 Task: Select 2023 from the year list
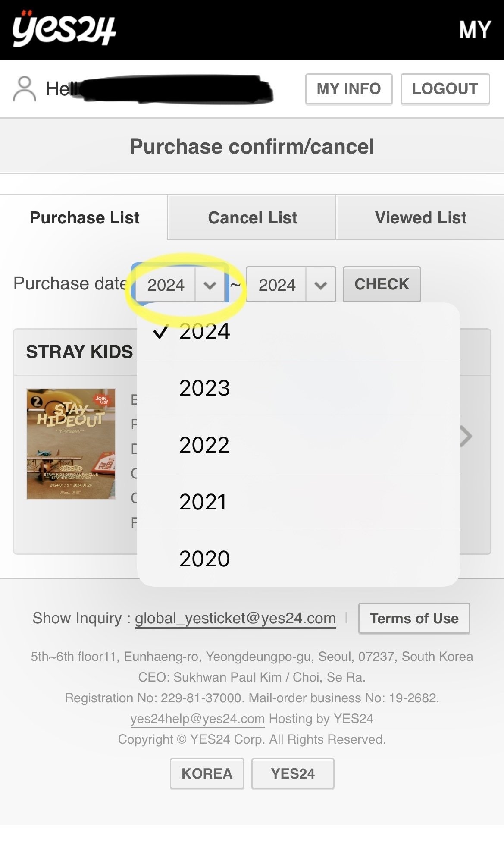pos(204,388)
